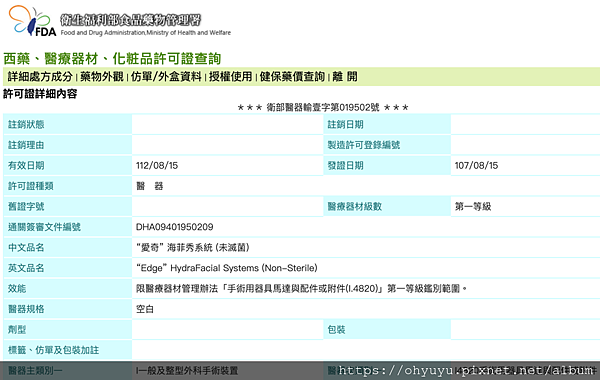Click the 包裝 label cell

(x=387, y=329)
